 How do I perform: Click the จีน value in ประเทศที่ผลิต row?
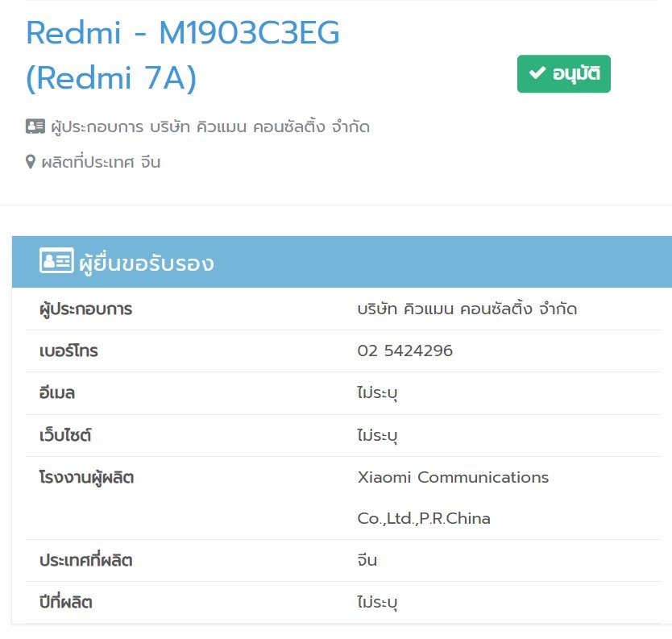pos(367,560)
